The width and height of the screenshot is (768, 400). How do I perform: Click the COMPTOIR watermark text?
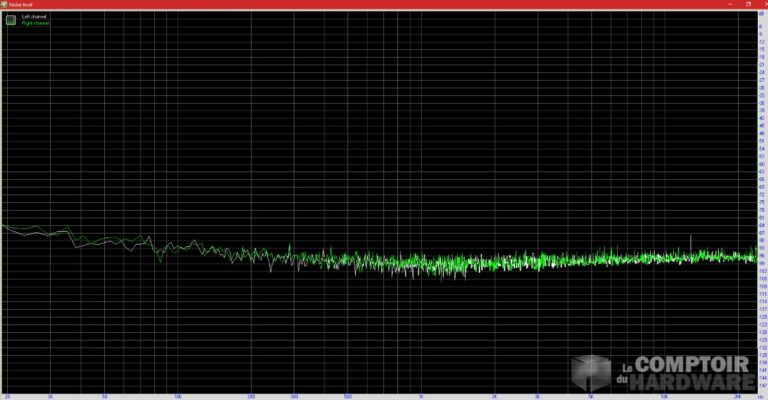pos(694,365)
